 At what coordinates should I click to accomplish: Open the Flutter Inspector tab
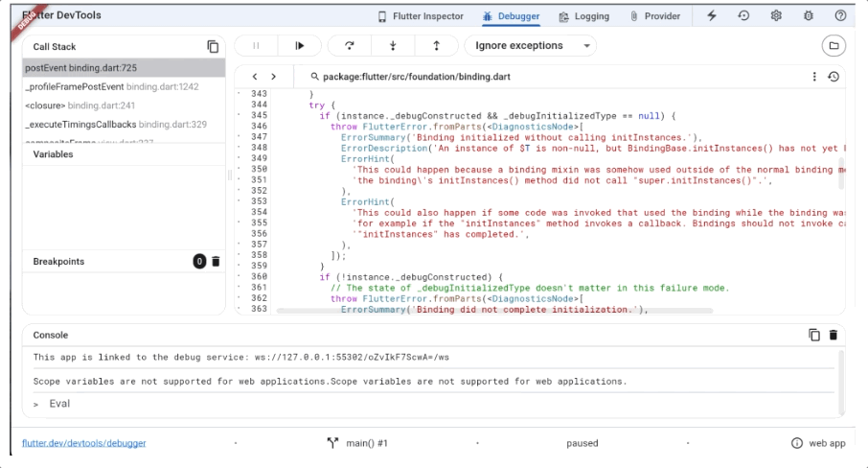coord(421,16)
